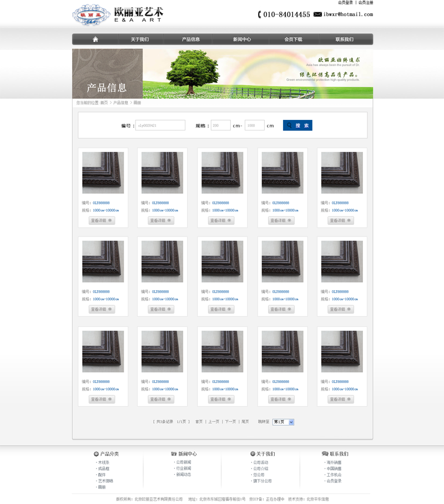Click the 联系我们 chat icon in footer
This screenshot has width=444, height=504.
tap(325, 454)
